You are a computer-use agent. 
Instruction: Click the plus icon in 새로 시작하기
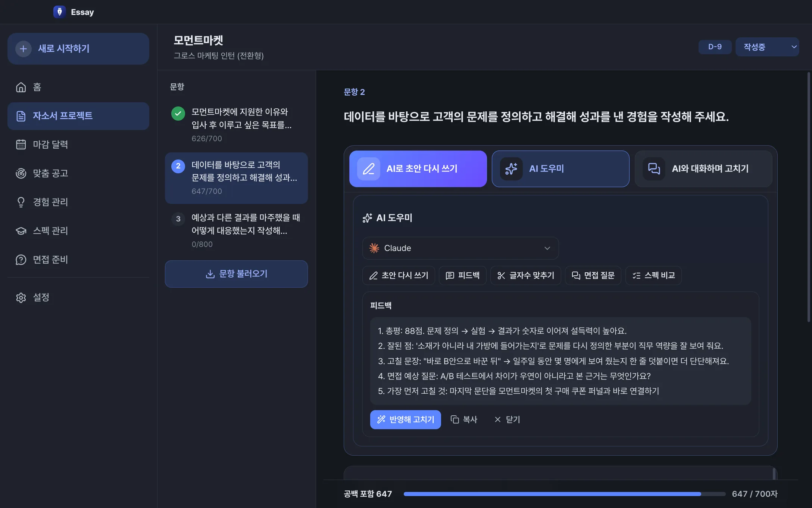tap(23, 49)
